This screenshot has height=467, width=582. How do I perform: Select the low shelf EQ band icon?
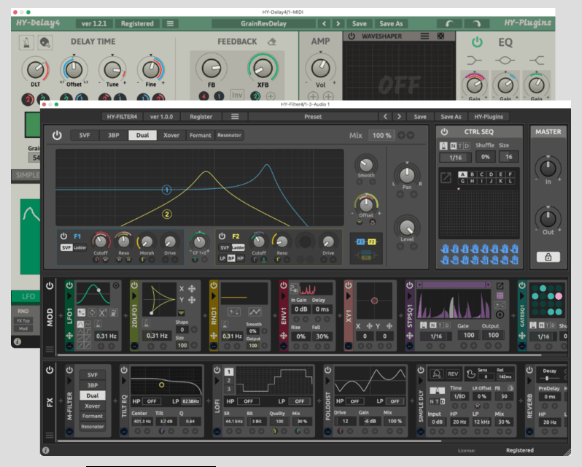point(474,60)
